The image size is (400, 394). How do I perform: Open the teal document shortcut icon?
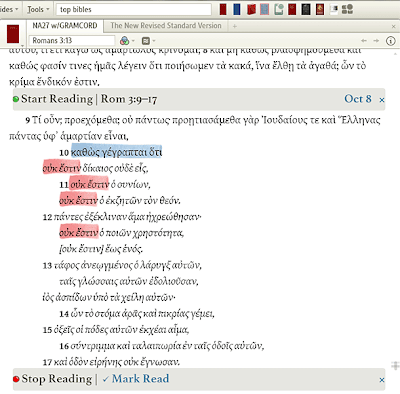click(279, 9)
